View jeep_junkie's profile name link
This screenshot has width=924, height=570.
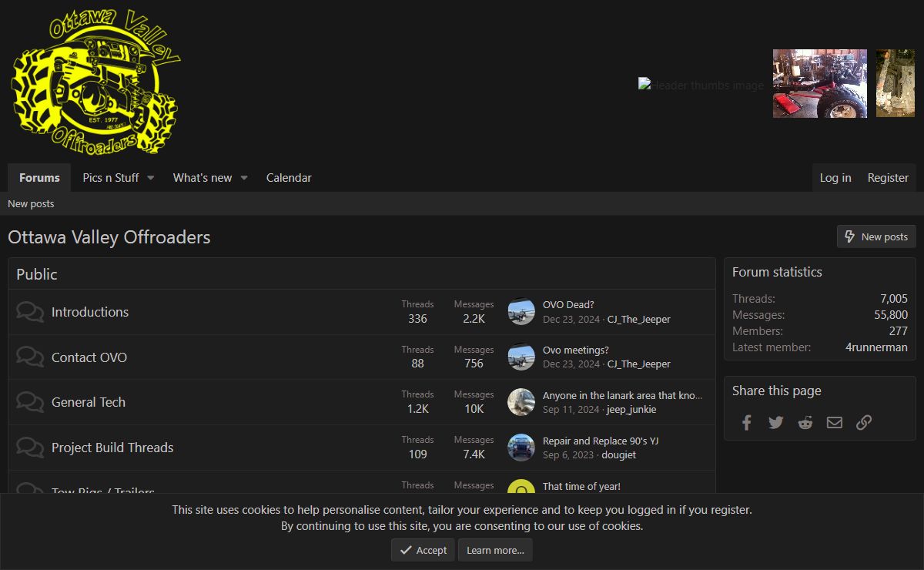631,410
